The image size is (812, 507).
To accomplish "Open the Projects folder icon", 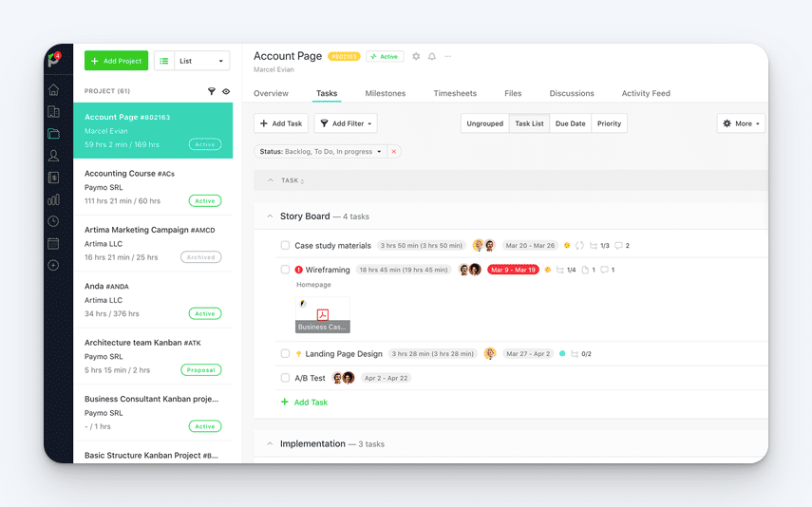I will [53, 134].
